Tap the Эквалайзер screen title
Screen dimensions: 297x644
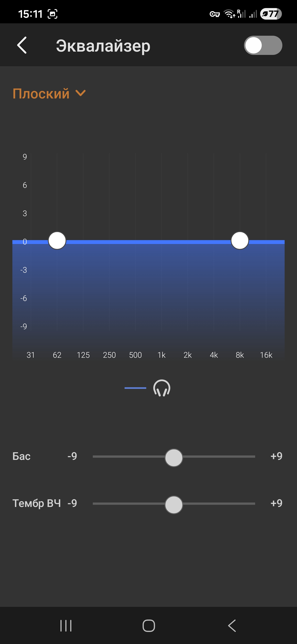103,46
